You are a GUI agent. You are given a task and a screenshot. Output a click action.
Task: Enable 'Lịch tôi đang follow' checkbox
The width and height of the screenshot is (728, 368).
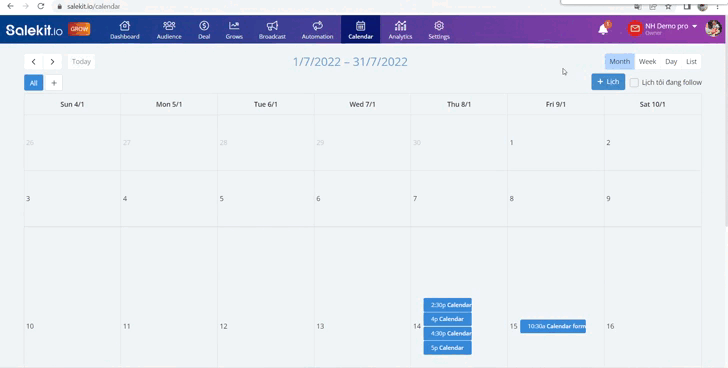coord(634,83)
